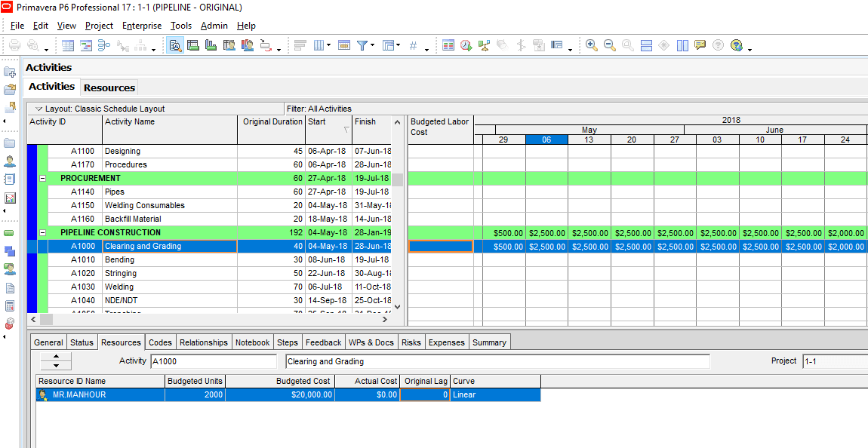Open the Resources directory sidebar icon

coord(10,161)
